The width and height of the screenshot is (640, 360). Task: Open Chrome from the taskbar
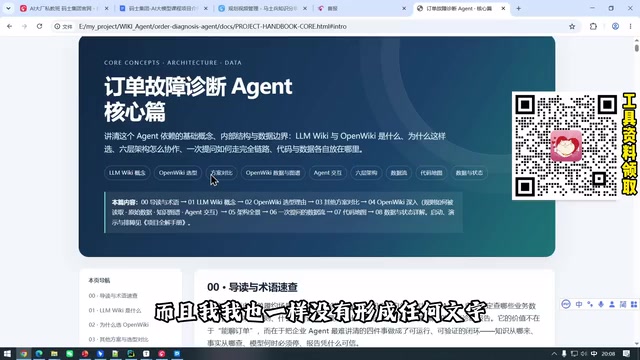tap(24, 353)
